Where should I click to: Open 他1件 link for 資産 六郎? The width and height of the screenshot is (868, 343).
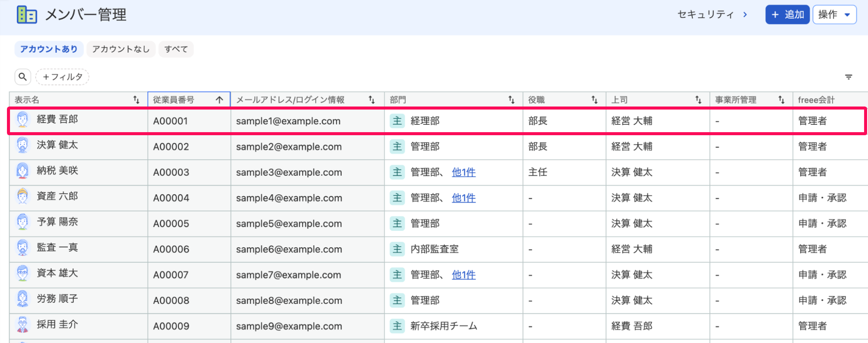coord(464,198)
